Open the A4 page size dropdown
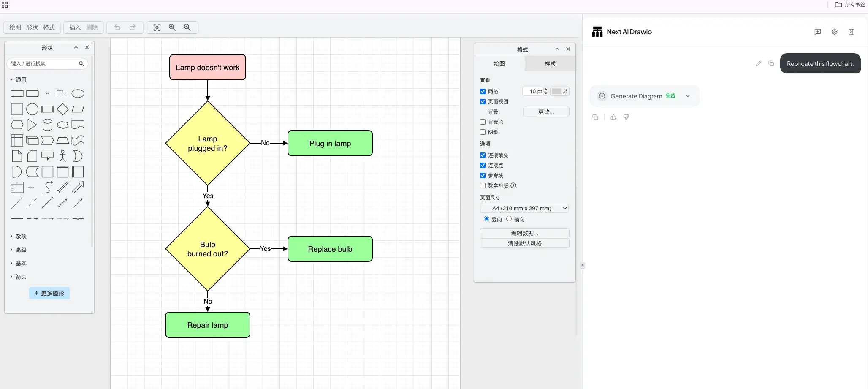The height and width of the screenshot is (389, 868). (x=524, y=208)
